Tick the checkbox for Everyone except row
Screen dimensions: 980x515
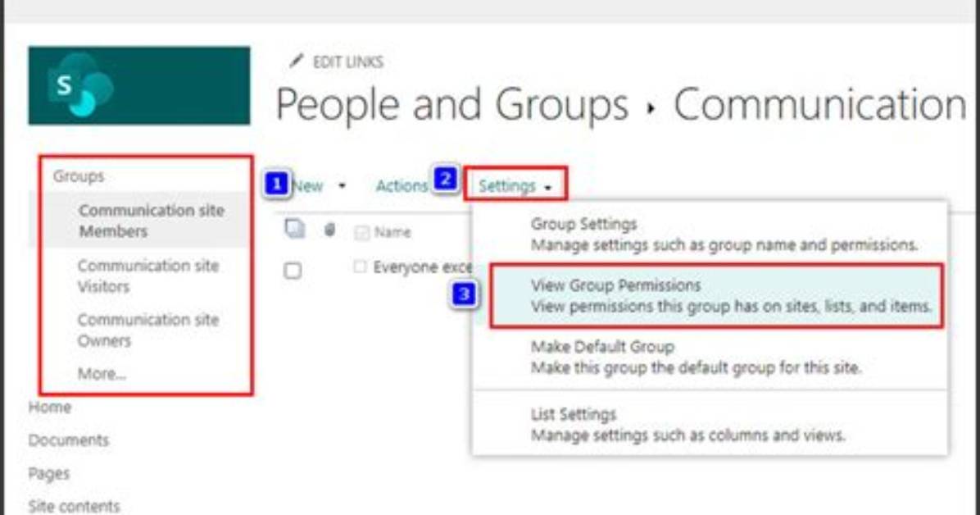click(293, 271)
